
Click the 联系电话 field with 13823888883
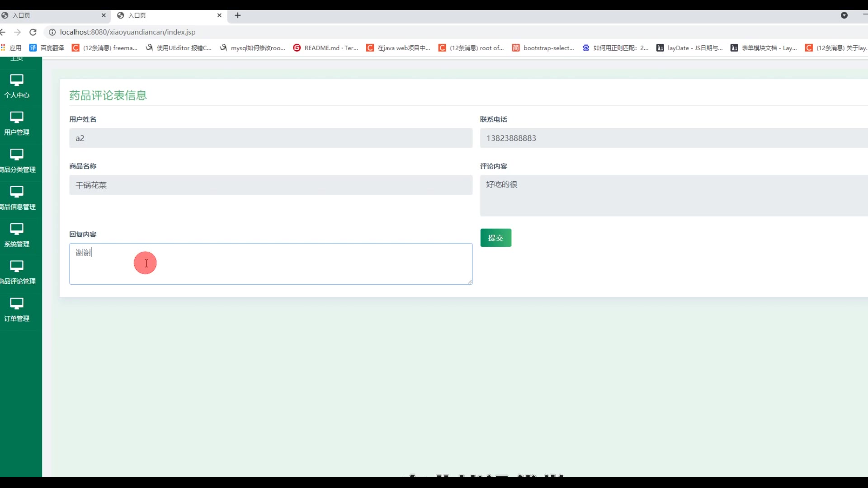tap(674, 138)
